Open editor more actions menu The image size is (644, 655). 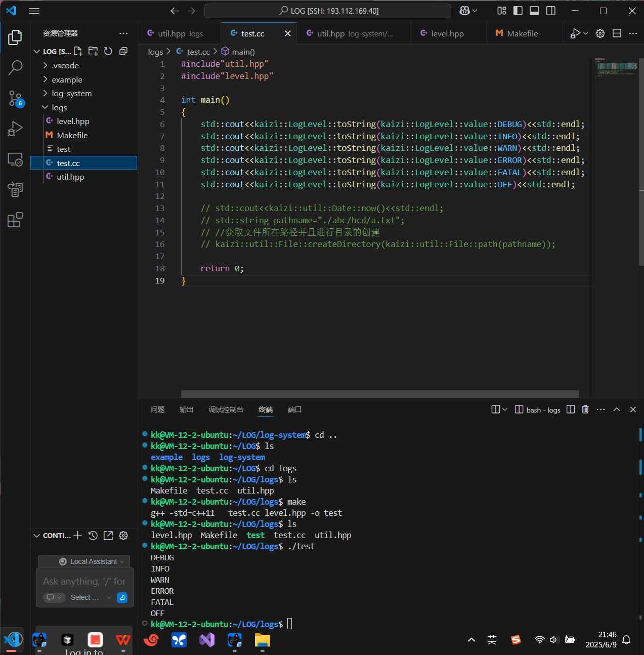click(633, 33)
